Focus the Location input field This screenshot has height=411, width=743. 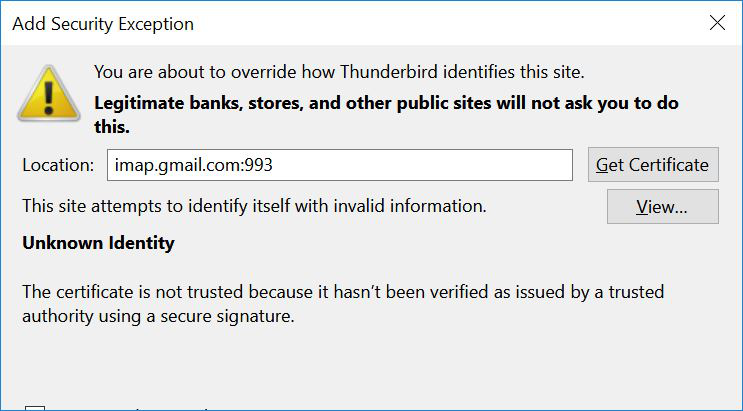point(340,165)
